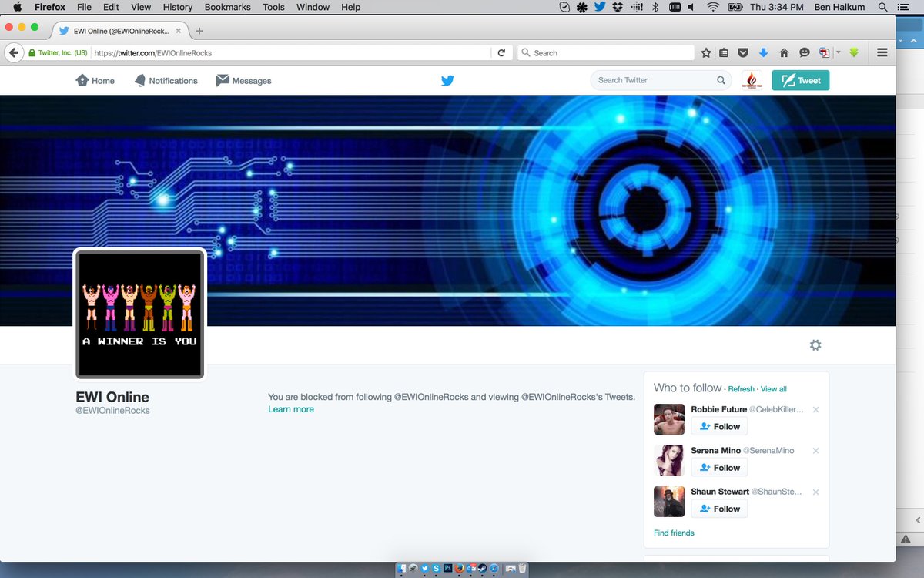The image size is (924, 578).
Task: Click the Twitter icon in macOS menu bar
Action: tap(600, 7)
